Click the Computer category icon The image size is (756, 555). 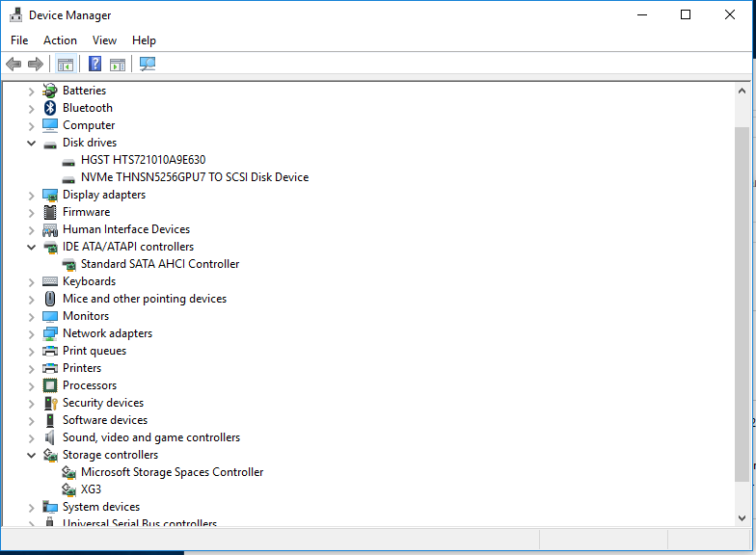coord(50,125)
